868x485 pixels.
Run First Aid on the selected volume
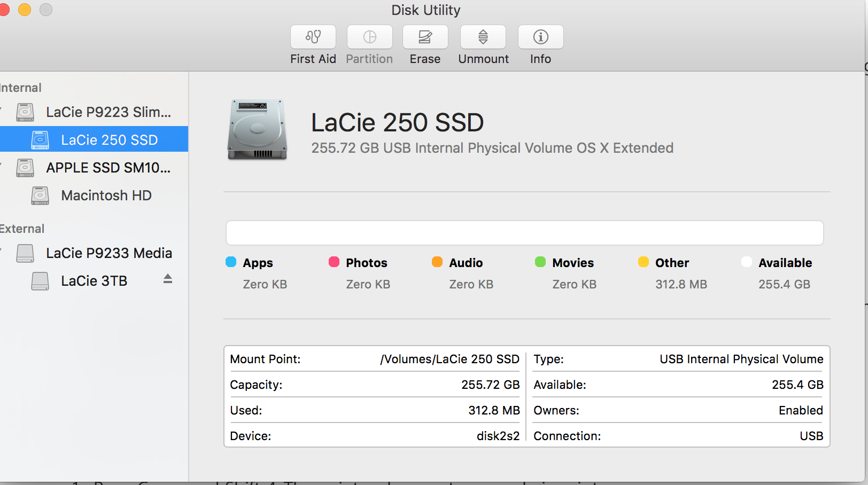[313, 37]
